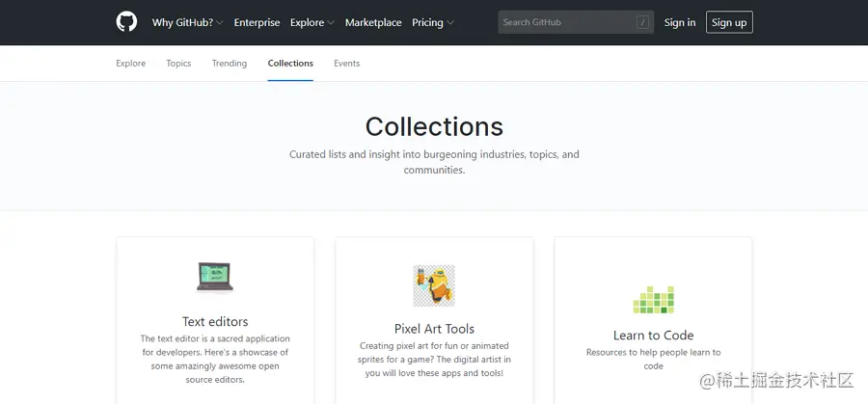Image resolution: width=868 pixels, height=404 pixels.
Task: Click the 'The text editor is a sacred application' description
Action: [x=215, y=360]
